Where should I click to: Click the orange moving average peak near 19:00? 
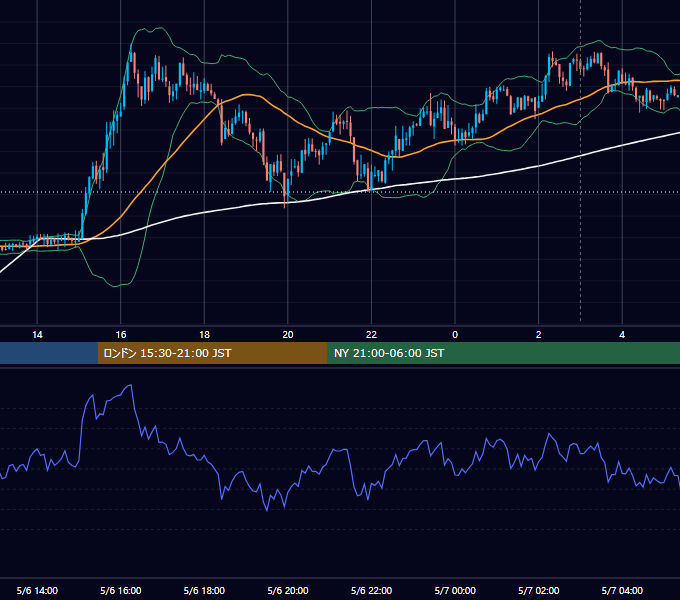[247, 95]
